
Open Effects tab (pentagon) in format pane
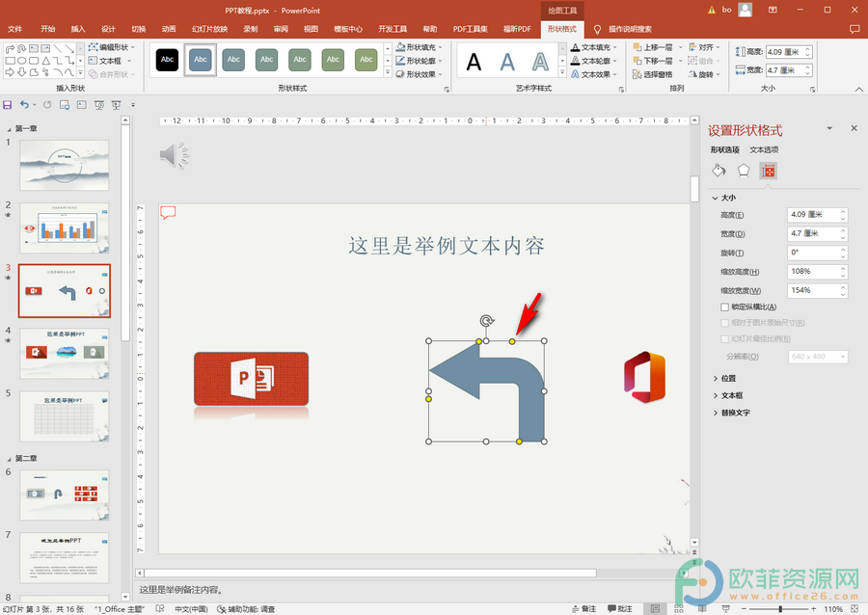pos(744,171)
